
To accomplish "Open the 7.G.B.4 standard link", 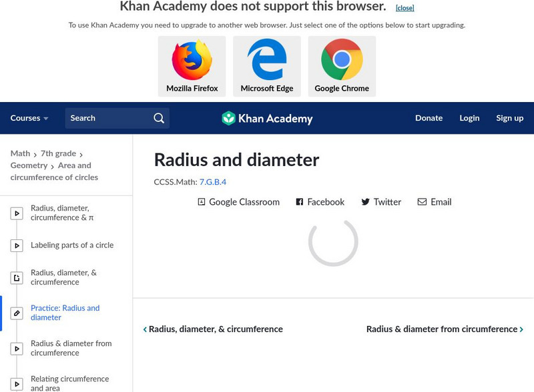I will [212, 181].
